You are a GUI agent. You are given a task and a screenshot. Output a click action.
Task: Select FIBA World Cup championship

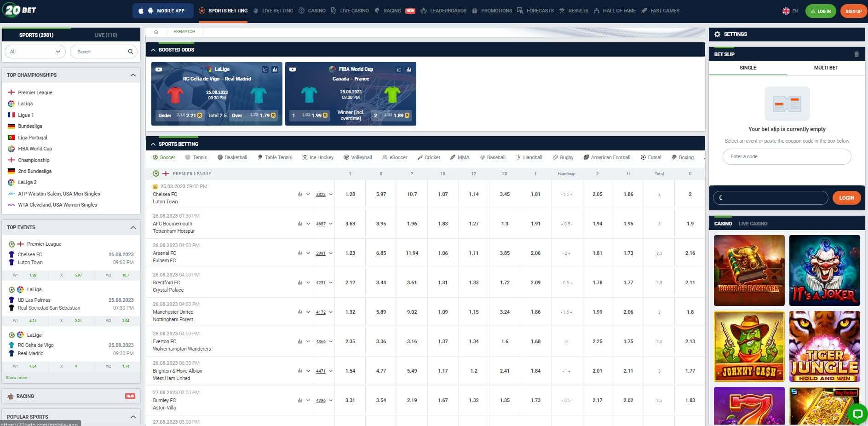click(35, 149)
